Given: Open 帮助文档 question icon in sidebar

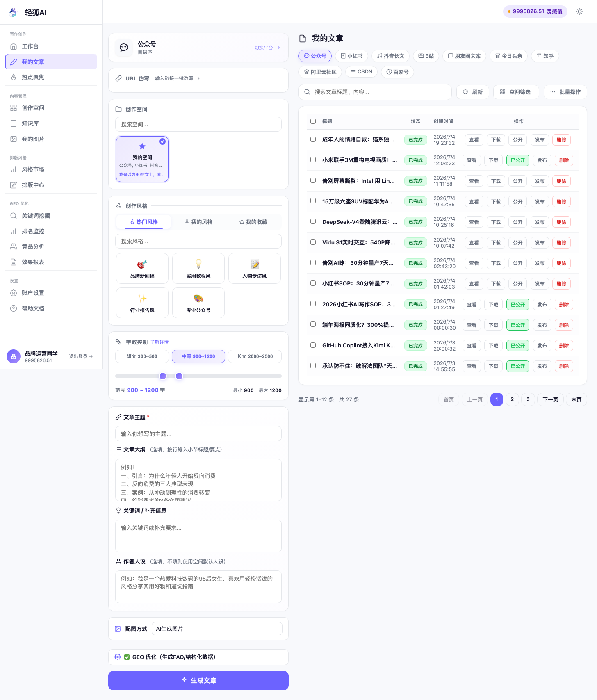Looking at the screenshot, I should tap(14, 308).
